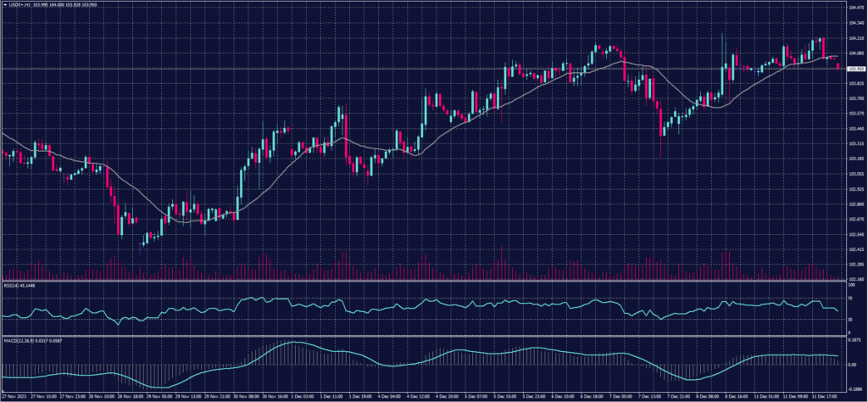This screenshot has height=402, width=868.
Task: Click the 103.055 price scale label
Action: [x=854, y=173]
